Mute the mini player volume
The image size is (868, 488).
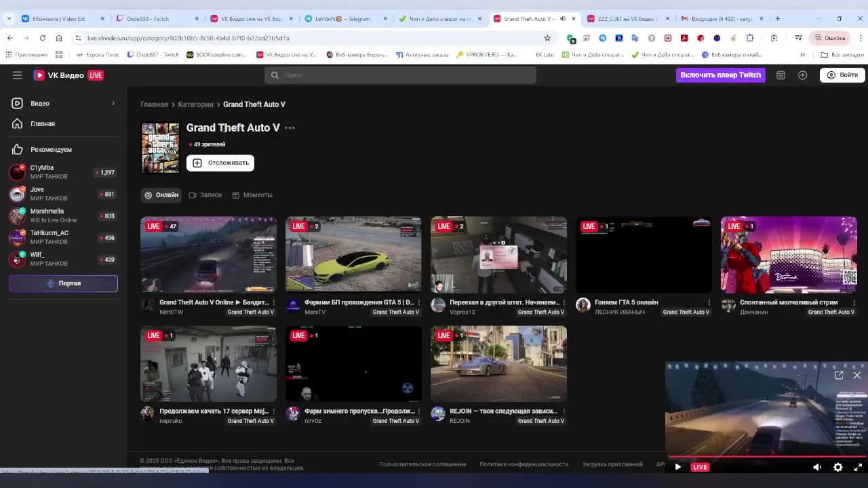(817, 467)
